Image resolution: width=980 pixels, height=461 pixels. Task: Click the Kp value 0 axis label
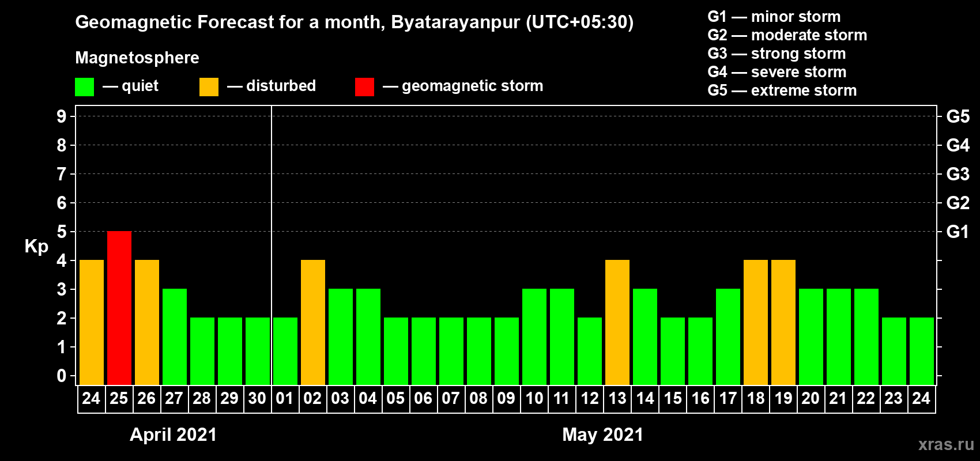click(x=62, y=376)
